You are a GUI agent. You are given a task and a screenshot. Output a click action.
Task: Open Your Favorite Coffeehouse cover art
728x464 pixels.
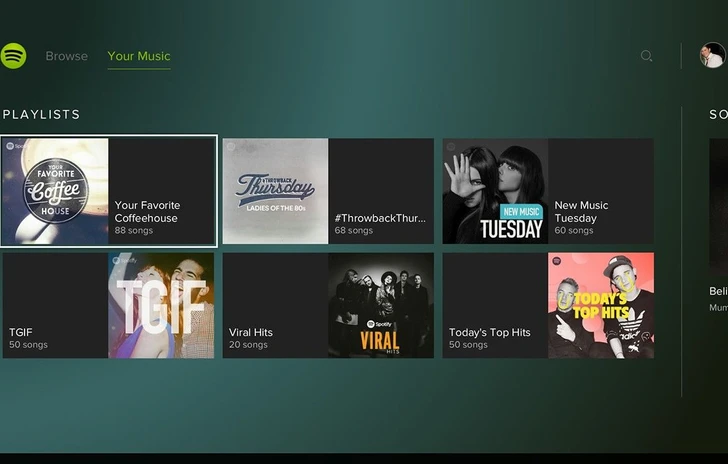pos(55,191)
